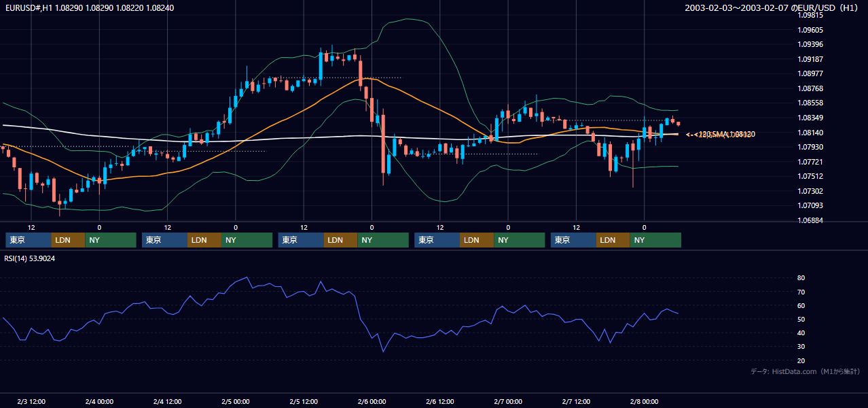
Task: Click the RSI scale value 70
Action: pyautogui.click(x=801, y=292)
